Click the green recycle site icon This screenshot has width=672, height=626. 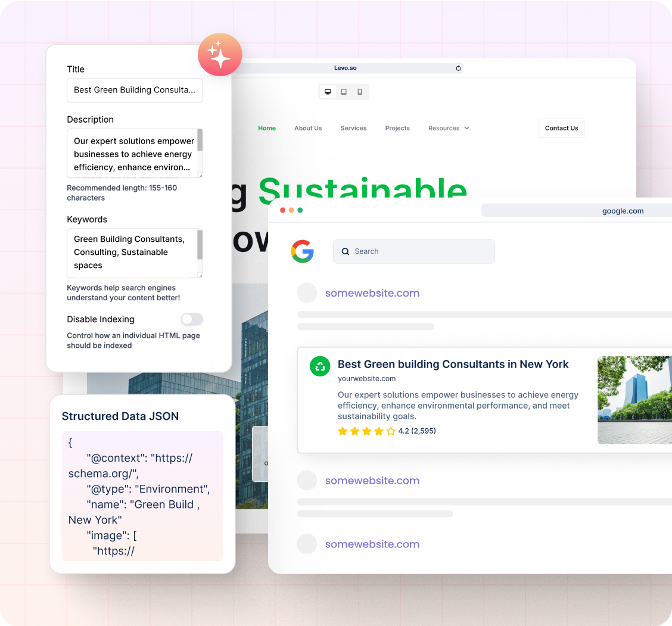320,366
